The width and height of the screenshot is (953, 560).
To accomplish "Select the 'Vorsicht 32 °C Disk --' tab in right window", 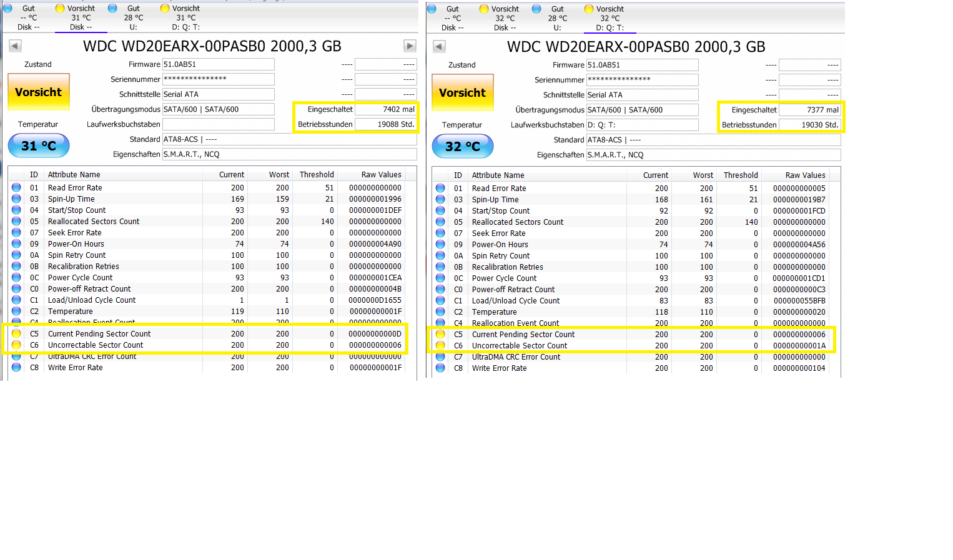I will tap(505, 18).
